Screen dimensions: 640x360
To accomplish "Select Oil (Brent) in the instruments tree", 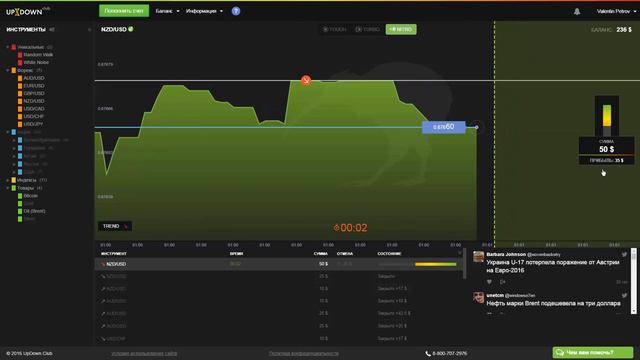I will (35, 211).
